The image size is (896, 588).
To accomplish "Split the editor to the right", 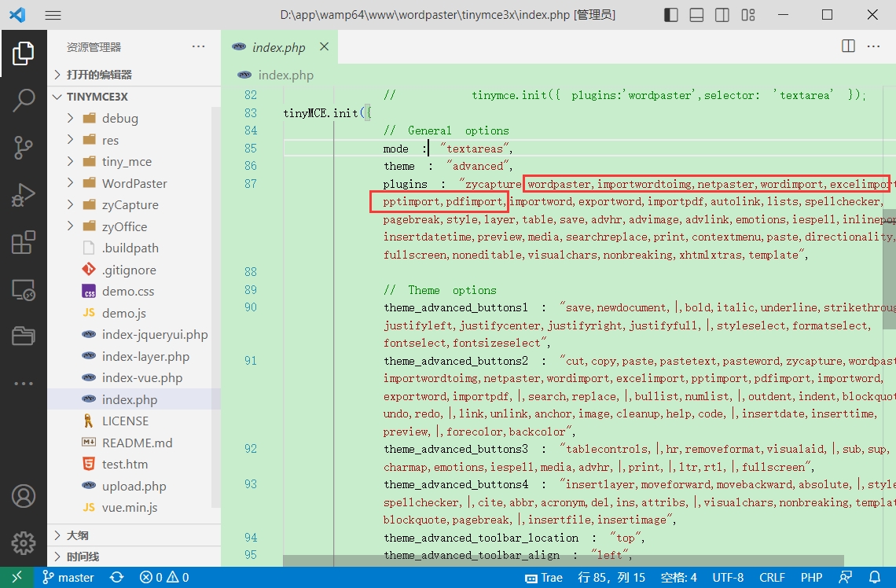I will [x=848, y=46].
